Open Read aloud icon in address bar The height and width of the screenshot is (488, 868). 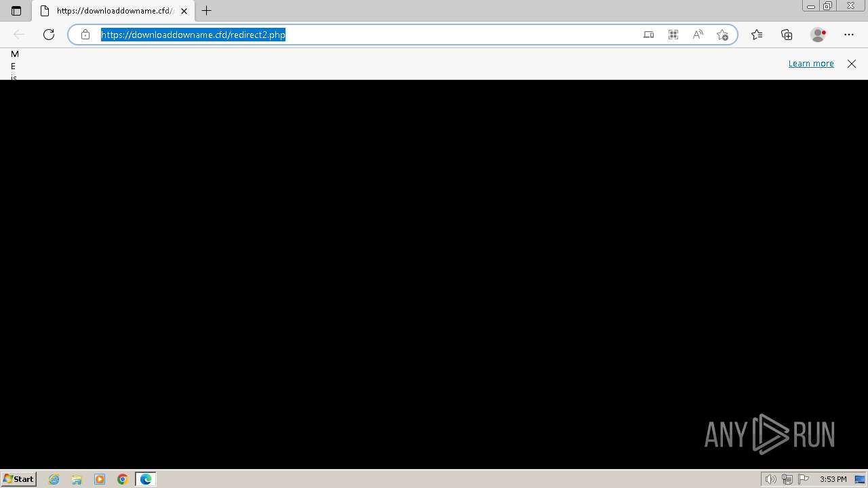tap(698, 35)
